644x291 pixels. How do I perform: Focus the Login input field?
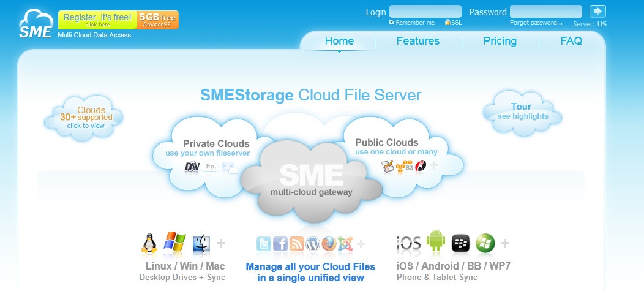[425, 11]
